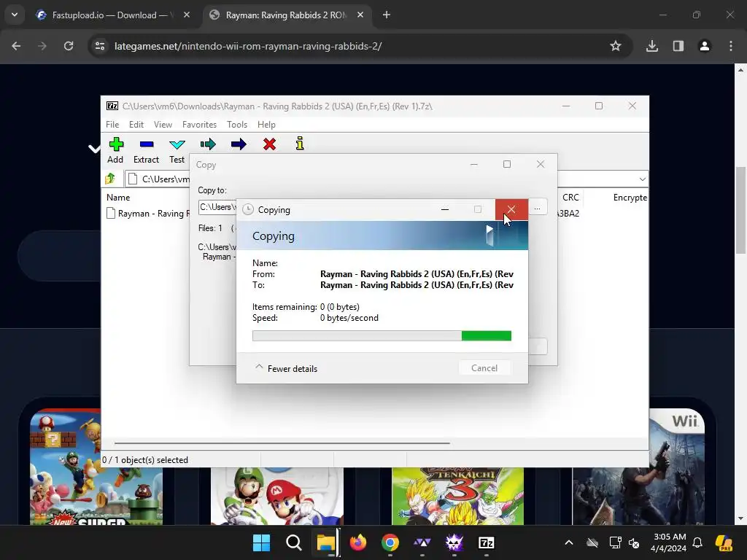Screen dimensions: 747x560
Task: Click the up-folder icon in 7-Zip address bar
Action: [x=111, y=179]
